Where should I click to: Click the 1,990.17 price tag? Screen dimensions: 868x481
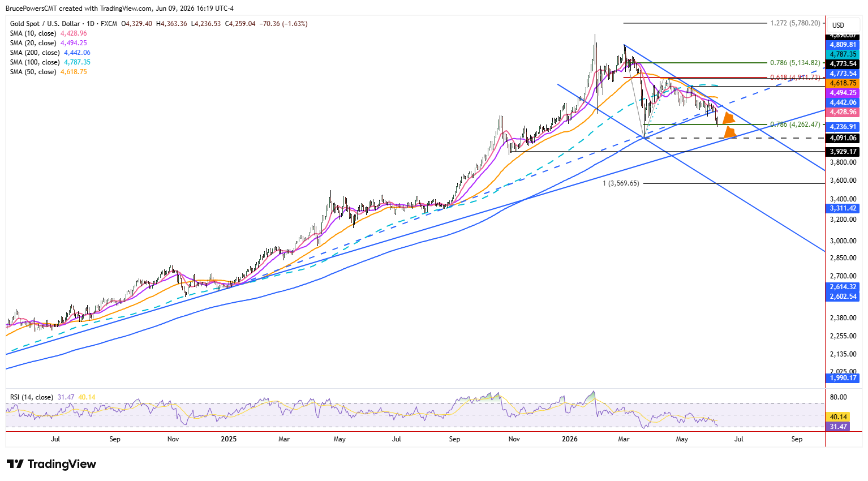[843, 378]
